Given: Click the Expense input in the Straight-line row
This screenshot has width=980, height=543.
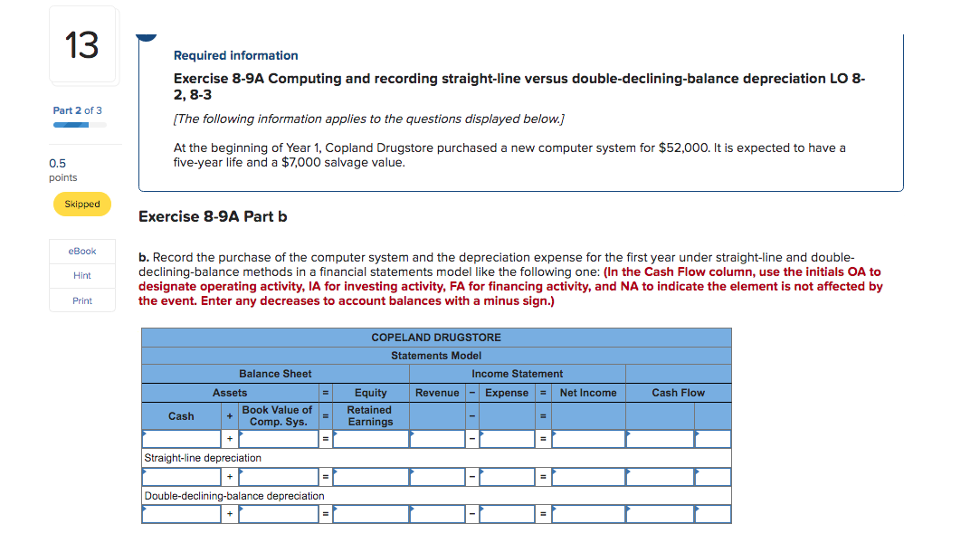Looking at the screenshot, I should [507, 475].
